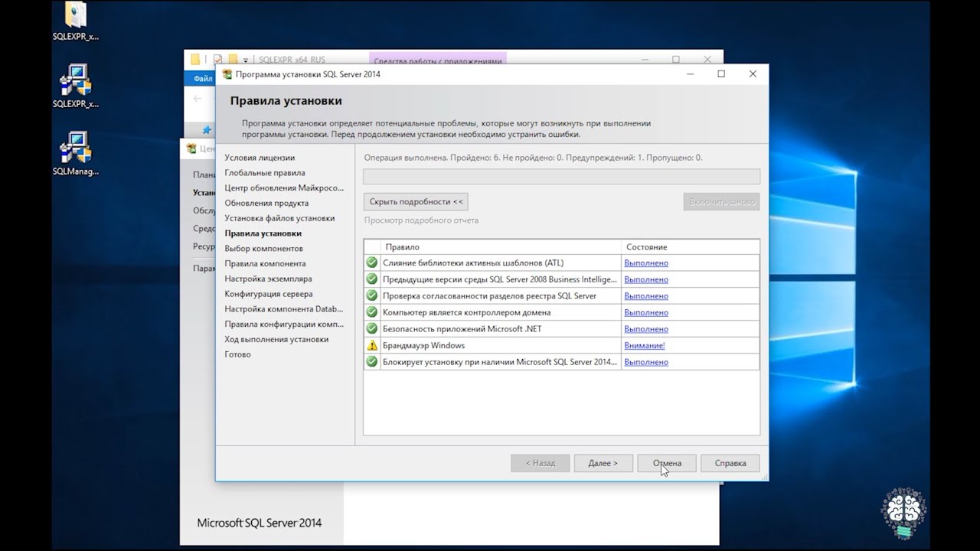Select the bold Правила установки step in sidebar
This screenshot has height=551, width=980.
pyautogui.click(x=263, y=233)
